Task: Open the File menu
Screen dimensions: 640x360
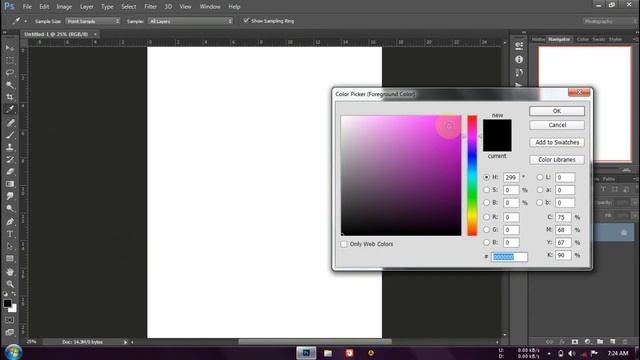Action: [x=27, y=7]
